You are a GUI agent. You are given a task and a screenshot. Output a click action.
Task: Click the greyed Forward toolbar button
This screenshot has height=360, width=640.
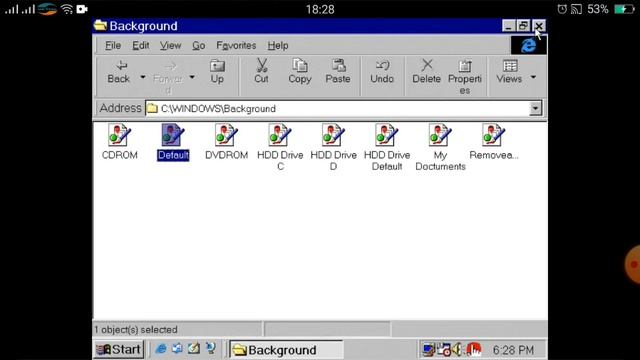pyautogui.click(x=168, y=77)
